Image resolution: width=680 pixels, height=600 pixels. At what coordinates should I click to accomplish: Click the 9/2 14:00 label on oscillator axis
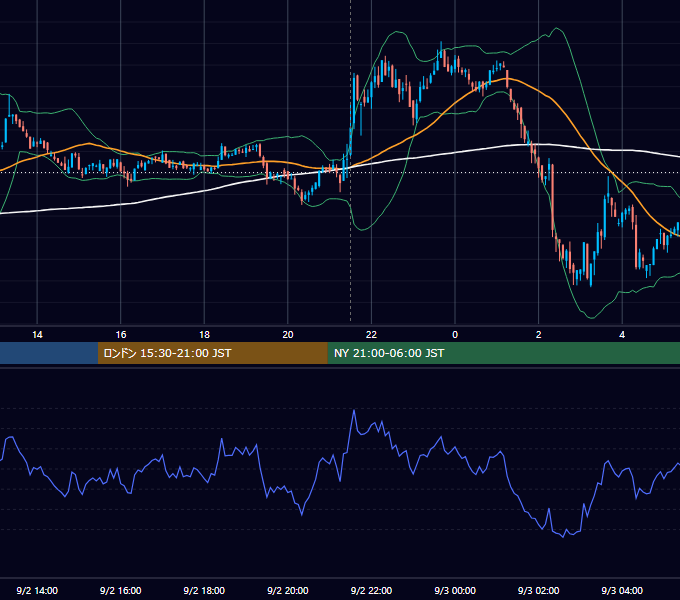click(37, 590)
